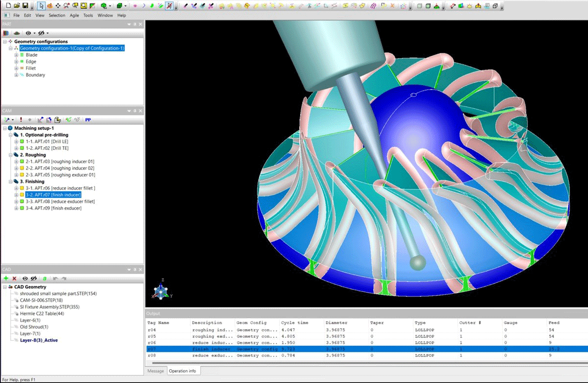588x383 pixels.
Task: Toggle the eye visibility icon in CAD panel
Action: pyautogui.click(x=26, y=278)
